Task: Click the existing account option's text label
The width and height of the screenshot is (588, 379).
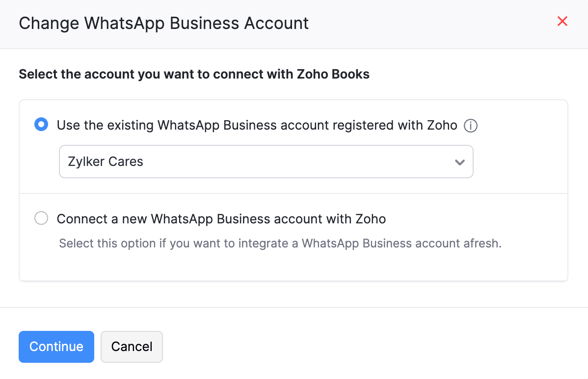Action: click(x=256, y=125)
